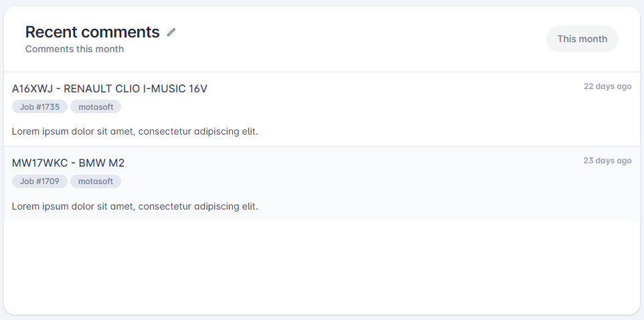Viewport: 644px width, 320px height.
Task: Open the MW17WKC - BMW M2 title
Action: (68, 163)
